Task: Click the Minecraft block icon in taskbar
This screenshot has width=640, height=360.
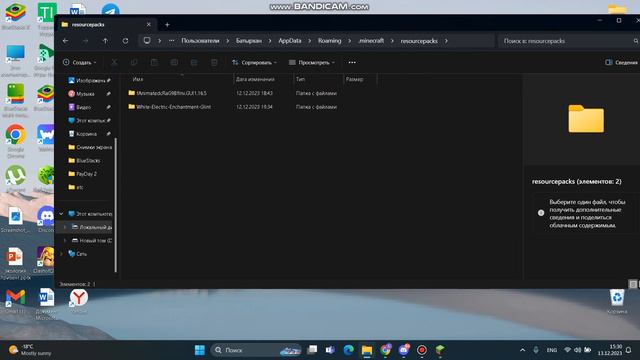Action: [440, 350]
